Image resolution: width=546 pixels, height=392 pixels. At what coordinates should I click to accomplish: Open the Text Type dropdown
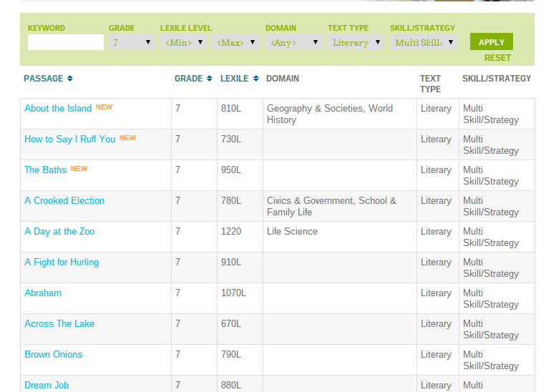click(x=356, y=42)
